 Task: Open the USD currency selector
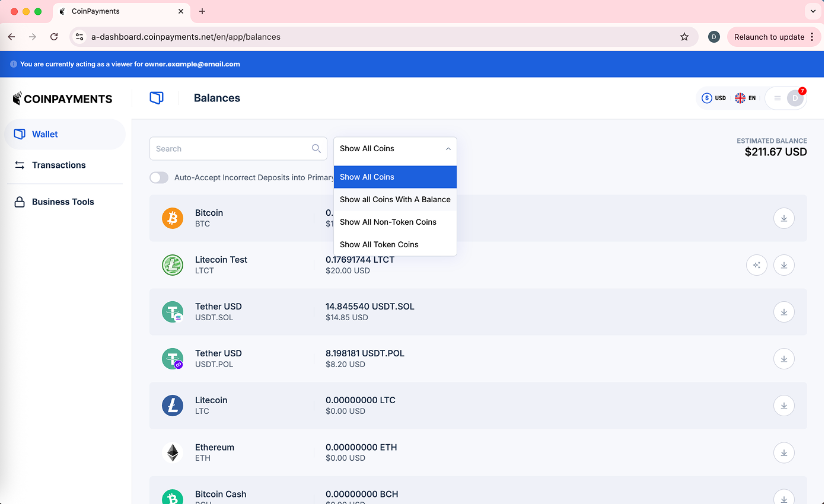click(x=713, y=98)
